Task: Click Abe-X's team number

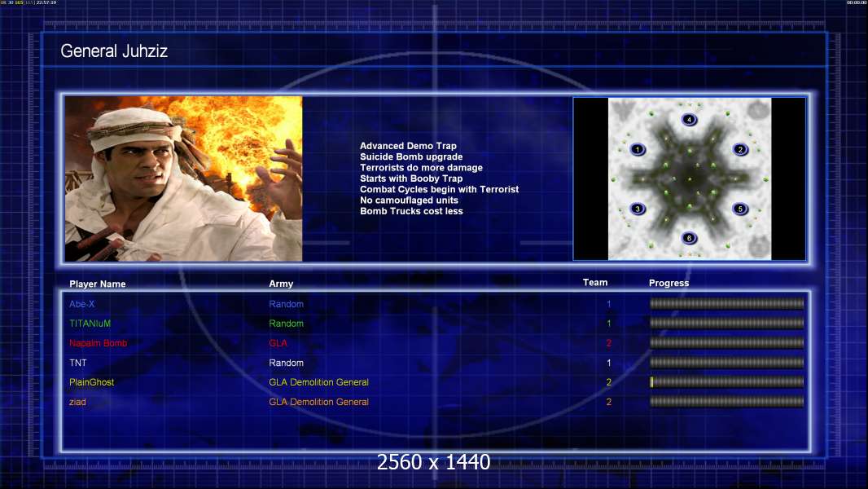Action: pyautogui.click(x=608, y=304)
